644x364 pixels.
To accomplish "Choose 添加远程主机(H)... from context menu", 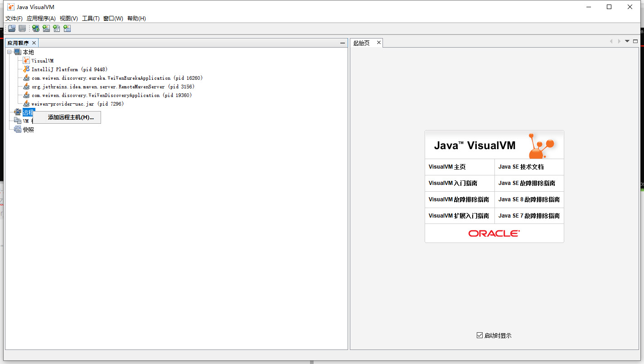I will tap(67, 117).
